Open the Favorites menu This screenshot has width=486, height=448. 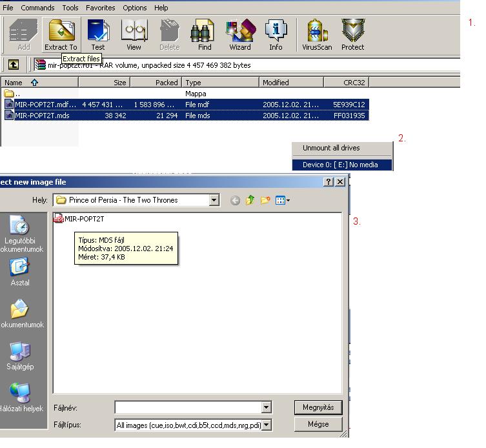100,8
